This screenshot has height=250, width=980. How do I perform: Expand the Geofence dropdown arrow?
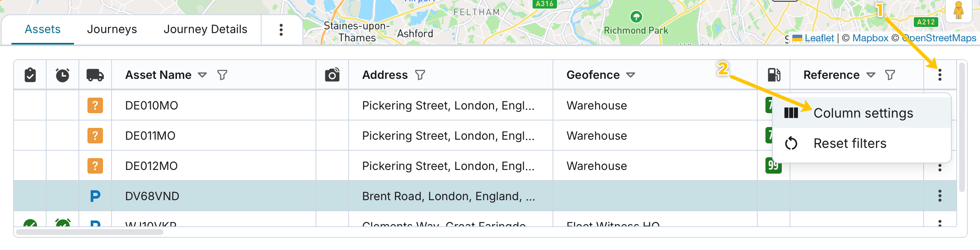tap(631, 75)
